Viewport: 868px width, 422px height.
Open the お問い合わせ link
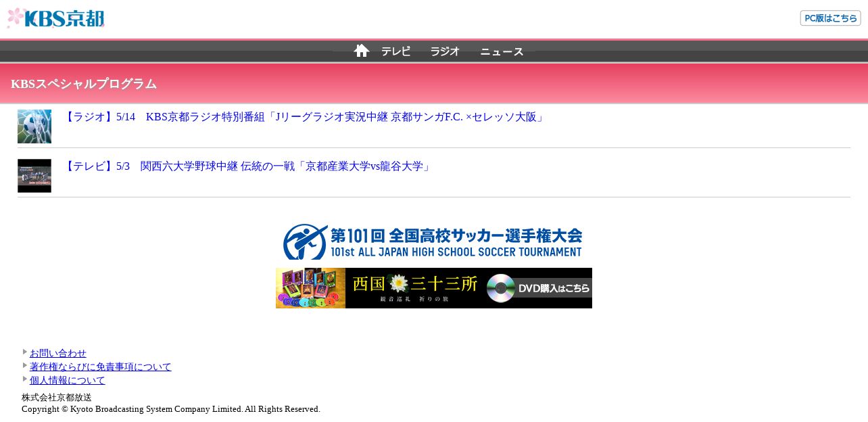[x=58, y=353]
